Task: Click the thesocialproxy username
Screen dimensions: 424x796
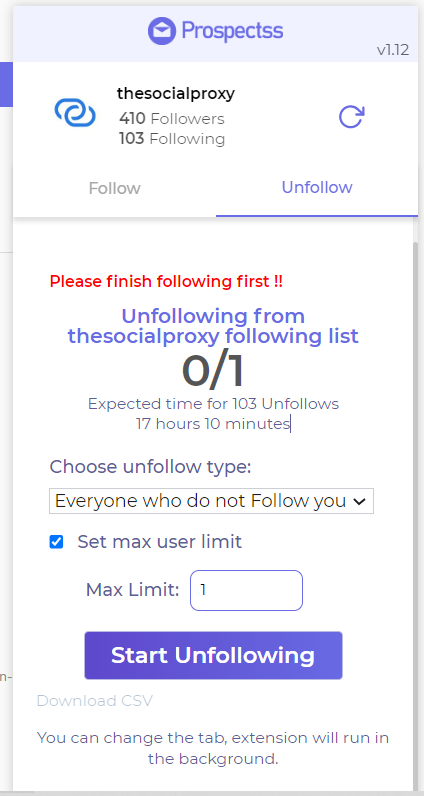Action: tap(176, 93)
